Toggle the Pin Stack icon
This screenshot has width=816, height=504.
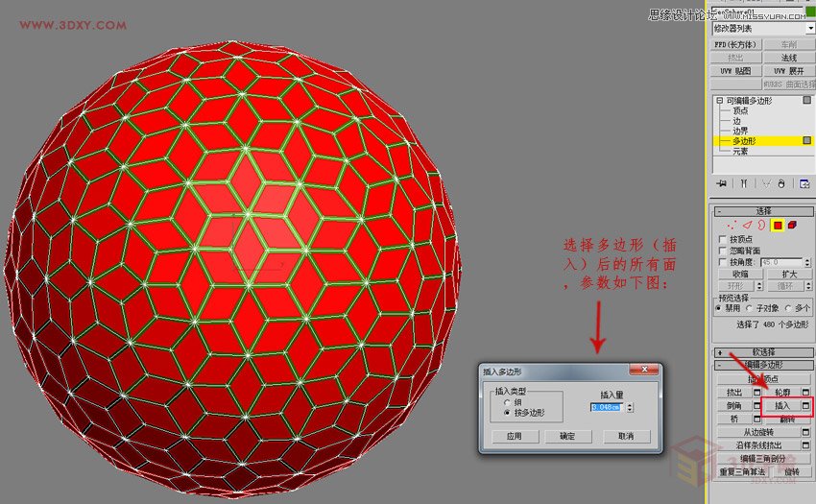pos(722,183)
